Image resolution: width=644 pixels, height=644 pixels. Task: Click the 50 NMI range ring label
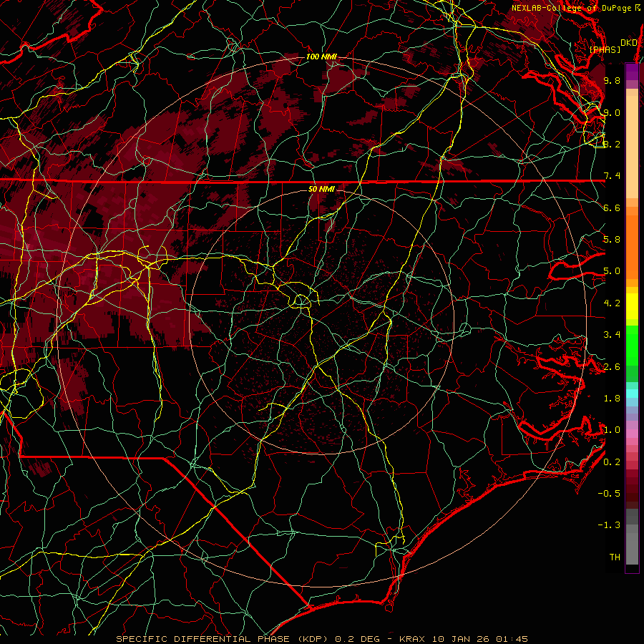point(321,189)
